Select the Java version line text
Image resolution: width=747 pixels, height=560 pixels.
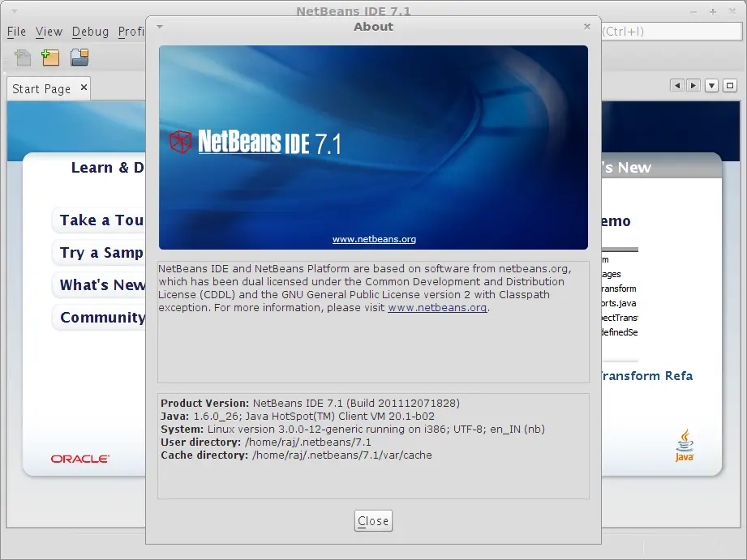pyautogui.click(x=298, y=417)
